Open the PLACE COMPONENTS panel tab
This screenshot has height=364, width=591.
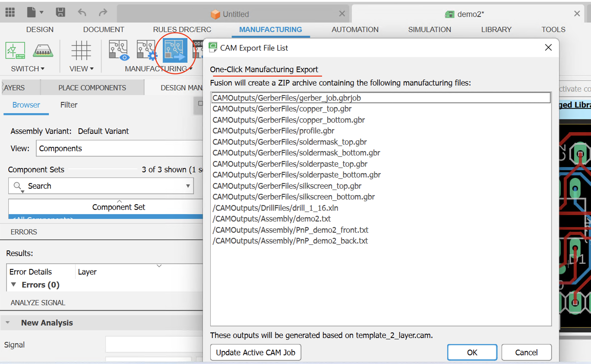[x=92, y=88]
